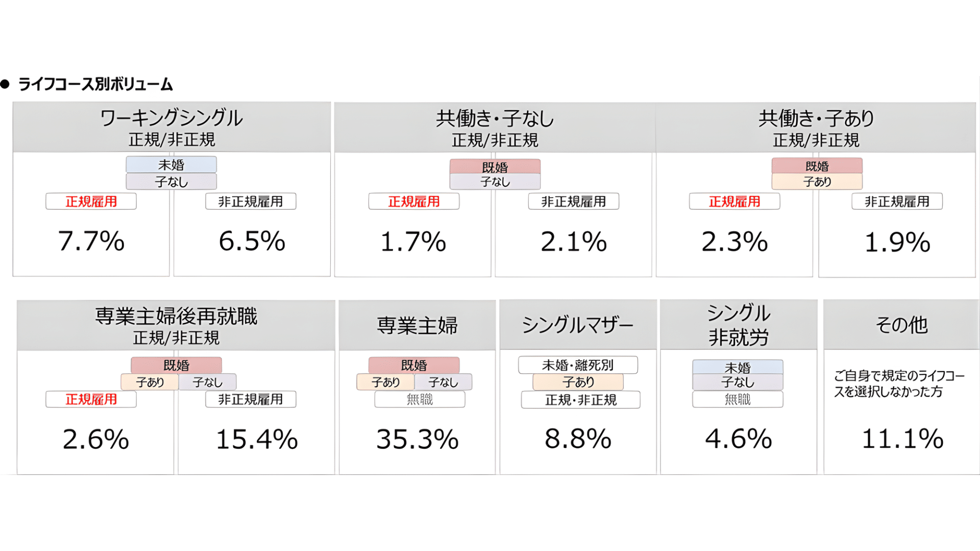Click the pink 既婚 tag under 共働き・子なし
Image resolution: width=980 pixels, height=551 pixels.
[495, 167]
